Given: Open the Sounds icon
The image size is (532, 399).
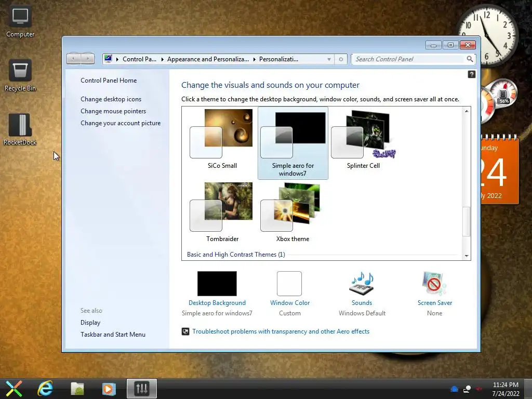Looking at the screenshot, I should pyautogui.click(x=362, y=284).
